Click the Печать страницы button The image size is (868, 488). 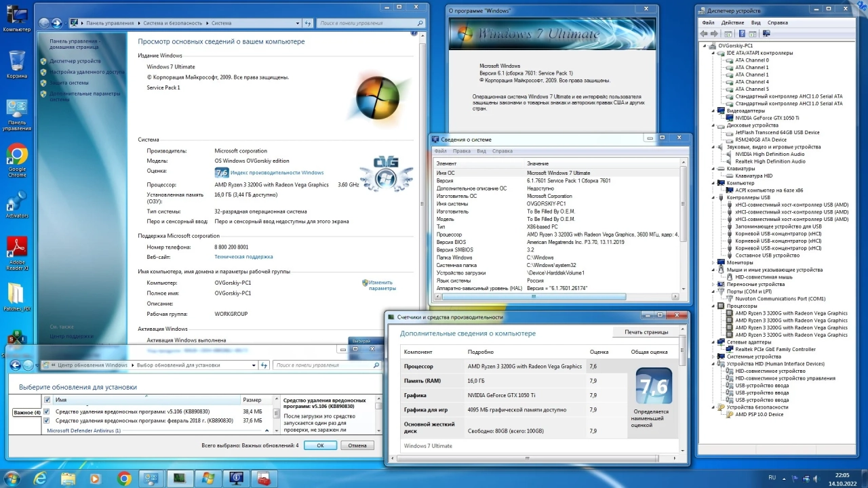646,332
